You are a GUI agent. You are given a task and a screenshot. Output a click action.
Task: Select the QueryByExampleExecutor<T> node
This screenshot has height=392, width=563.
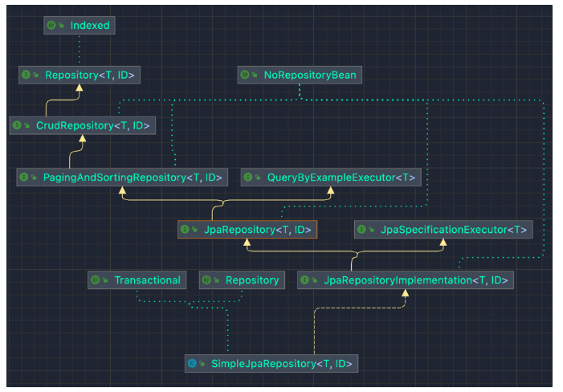pyautogui.click(x=331, y=178)
